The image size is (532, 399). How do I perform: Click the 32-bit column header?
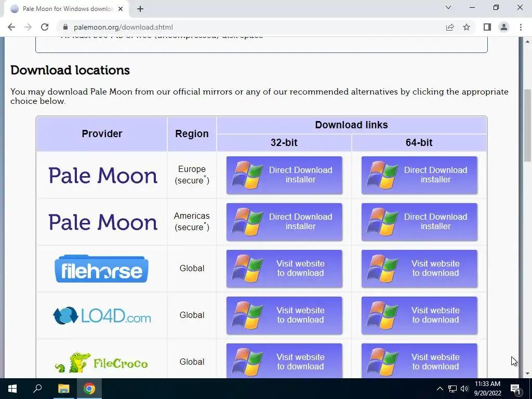284,142
